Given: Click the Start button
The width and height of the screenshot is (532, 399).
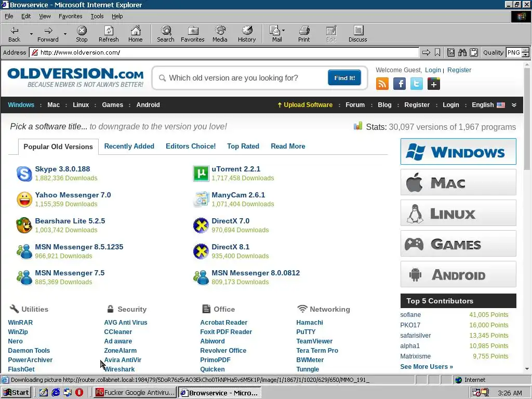Looking at the screenshot, I should point(16,393).
